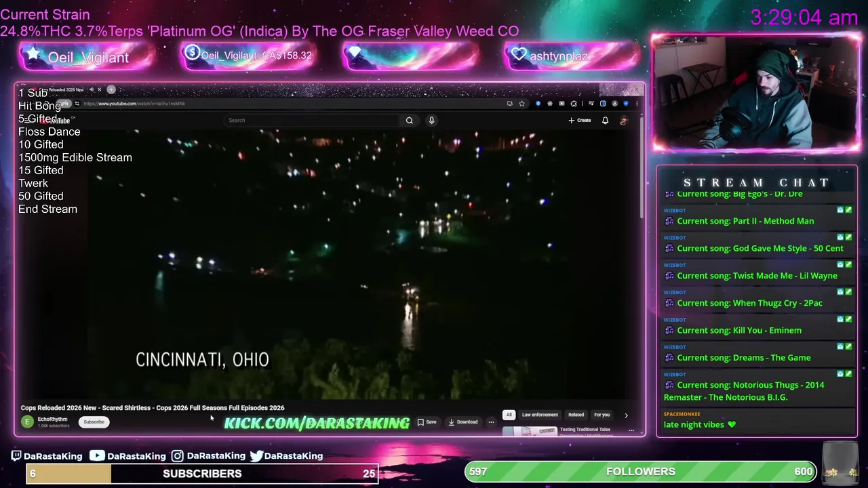Viewport: 868px width, 488px height.
Task: Click the youtube.com address bar URL
Action: point(134,104)
